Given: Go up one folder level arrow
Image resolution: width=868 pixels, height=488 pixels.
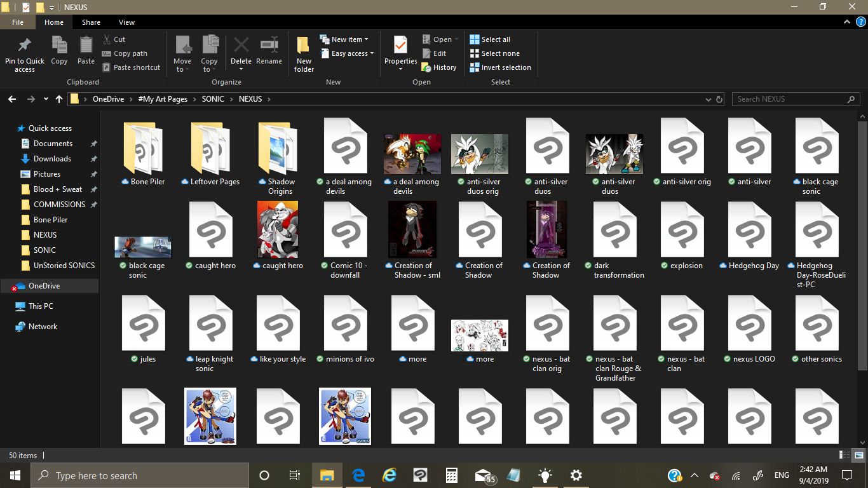Looking at the screenshot, I should [59, 99].
